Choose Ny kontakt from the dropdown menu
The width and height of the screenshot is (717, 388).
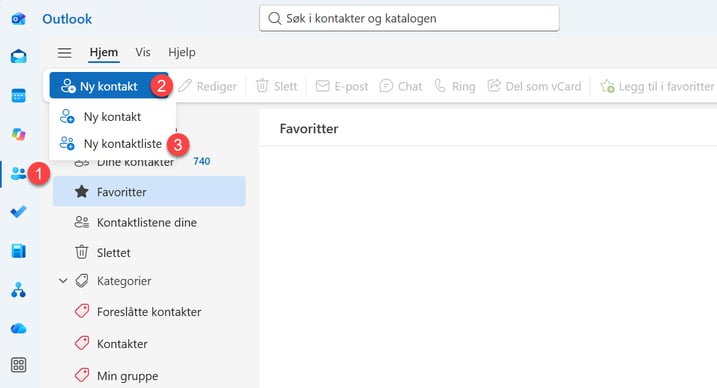tap(112, 117)
